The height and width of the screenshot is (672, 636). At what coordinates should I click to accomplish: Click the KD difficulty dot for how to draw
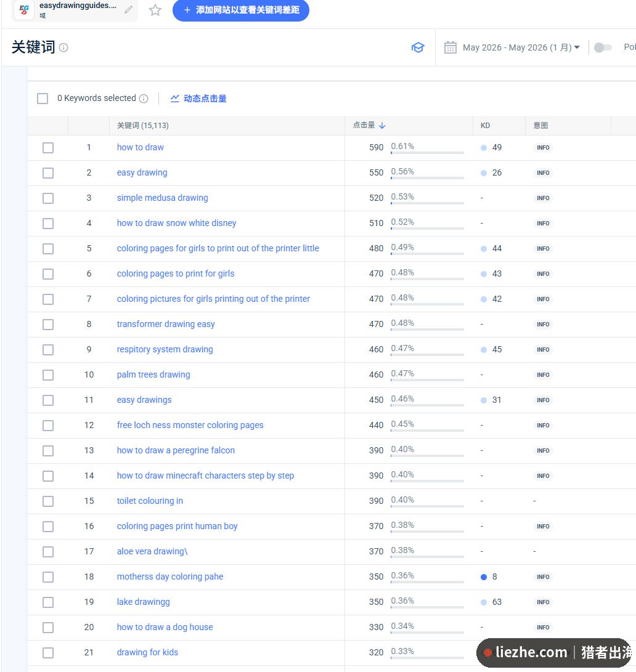point(484,148)
